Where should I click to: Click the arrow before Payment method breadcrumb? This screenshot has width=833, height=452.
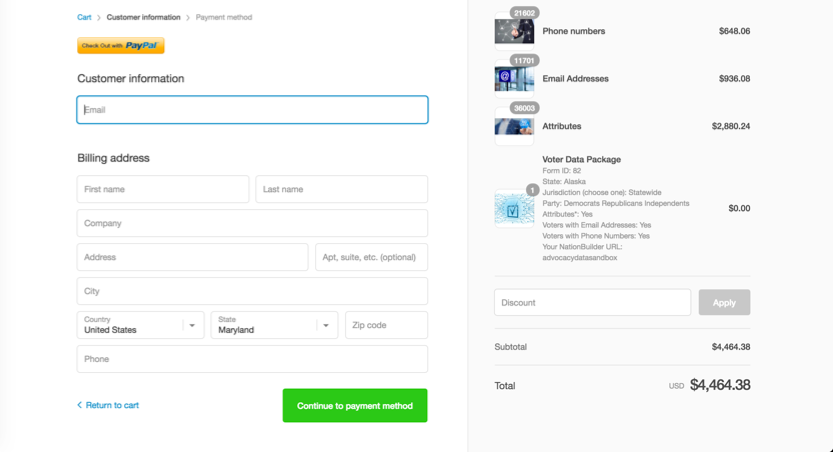coord(188,18)
